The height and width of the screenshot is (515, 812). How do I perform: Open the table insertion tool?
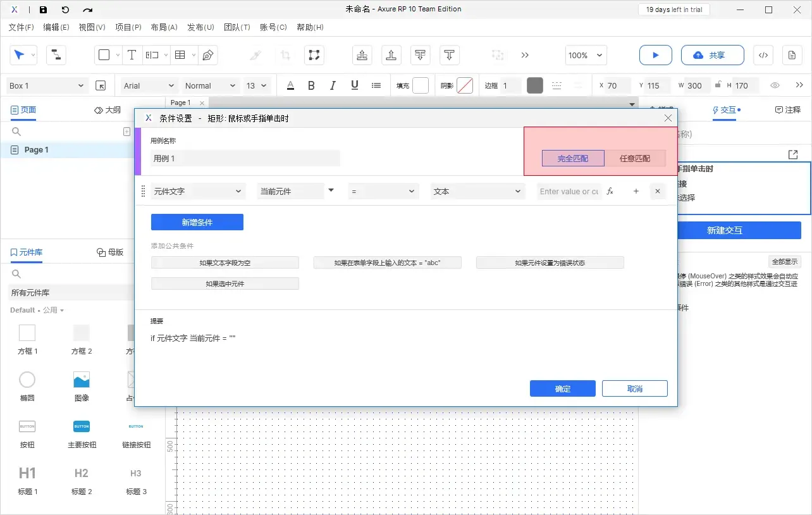click(x=180, y=55)
